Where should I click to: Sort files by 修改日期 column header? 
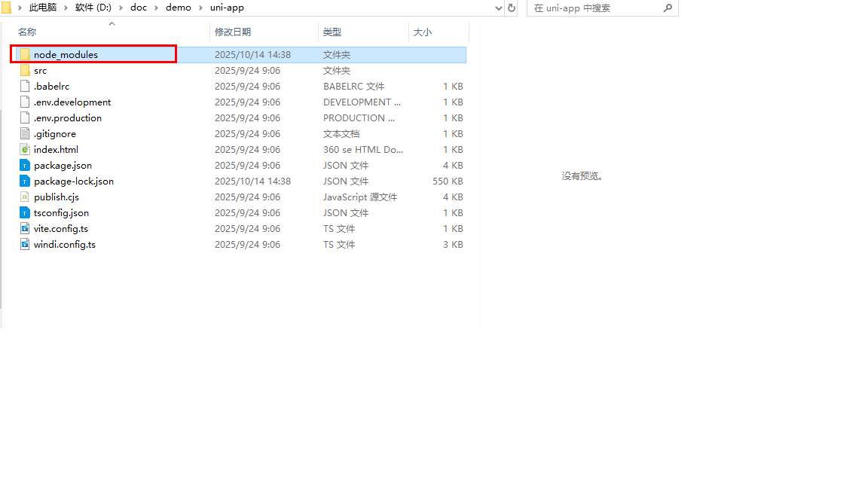(x=233, y=32)
